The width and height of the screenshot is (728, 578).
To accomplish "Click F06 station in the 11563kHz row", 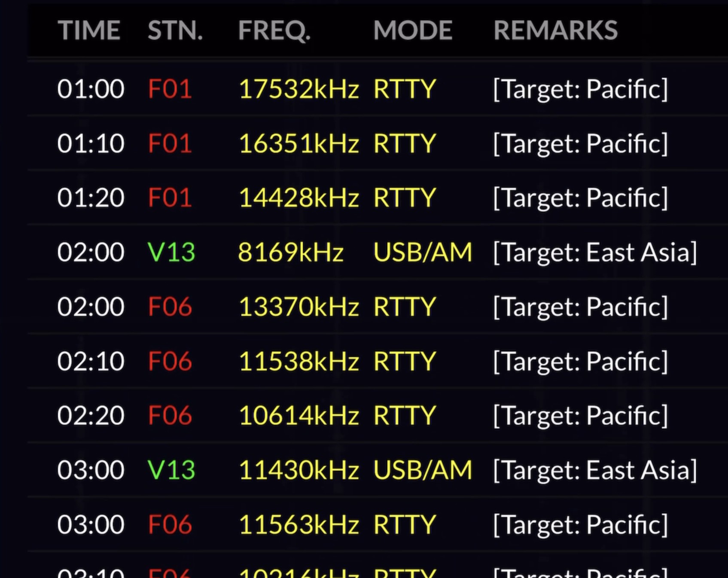I will 170,524.
